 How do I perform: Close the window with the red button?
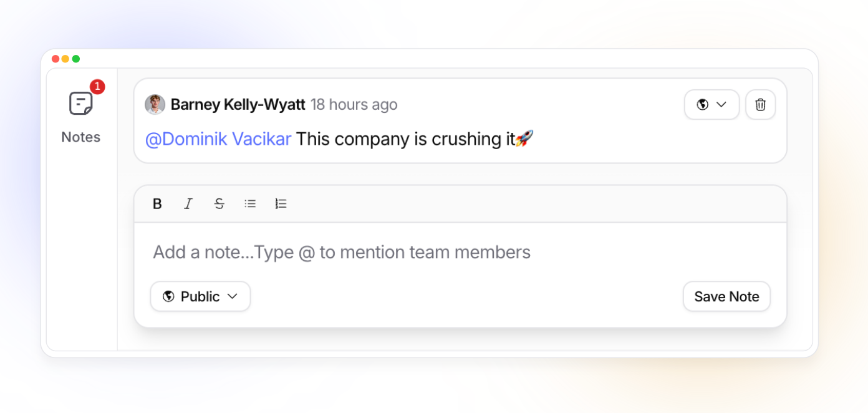pos(55,59)
